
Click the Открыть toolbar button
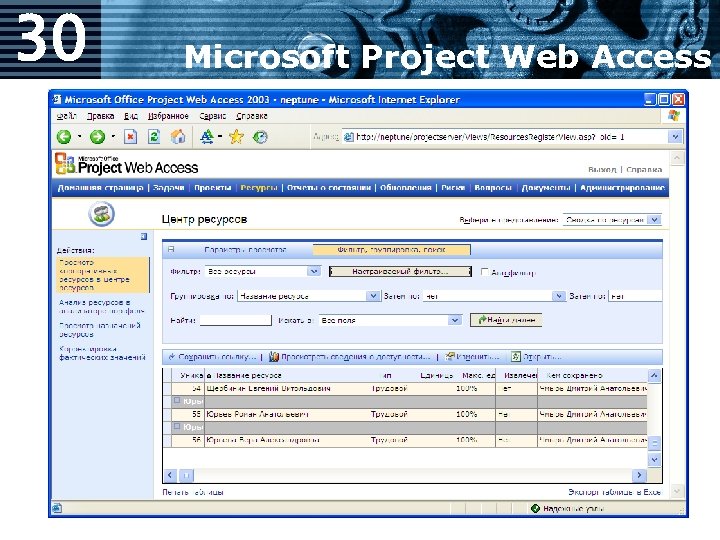[536, 357]
